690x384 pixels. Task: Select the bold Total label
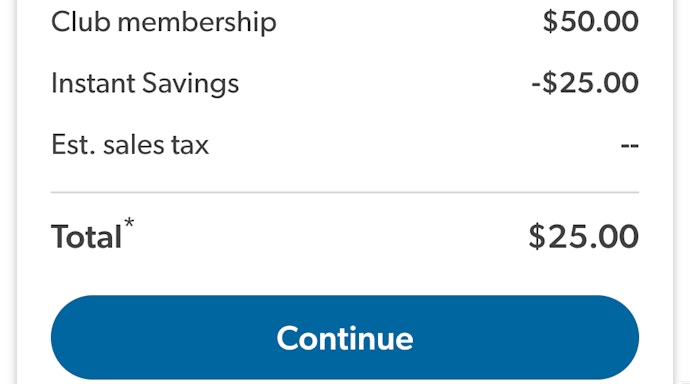coord(86,237)
